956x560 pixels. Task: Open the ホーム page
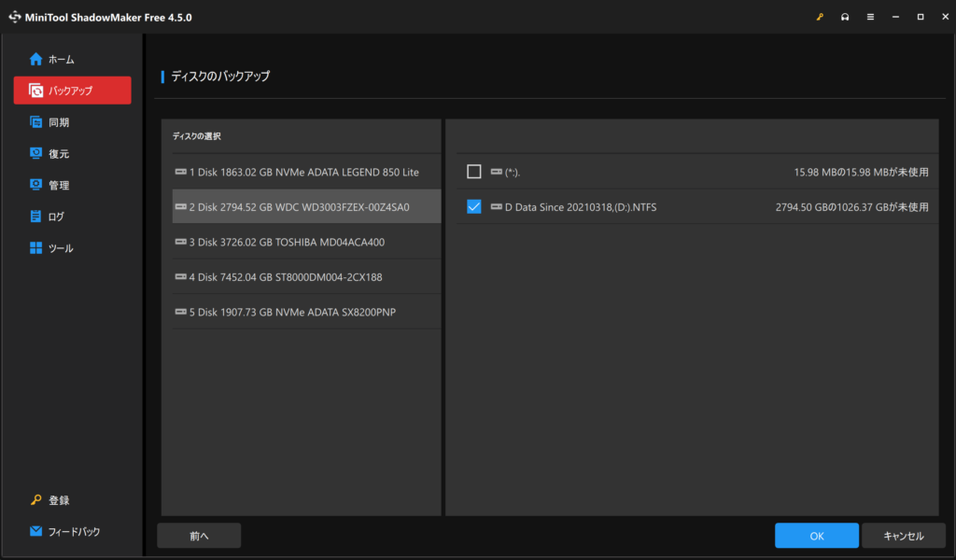pyautogui.click(x=73, y=59)
